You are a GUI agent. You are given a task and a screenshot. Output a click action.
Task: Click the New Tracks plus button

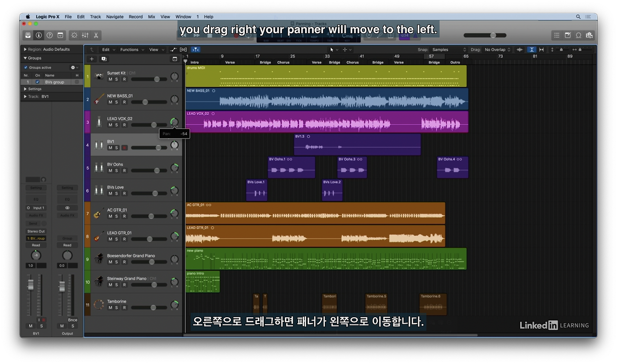tap(92, 59)
